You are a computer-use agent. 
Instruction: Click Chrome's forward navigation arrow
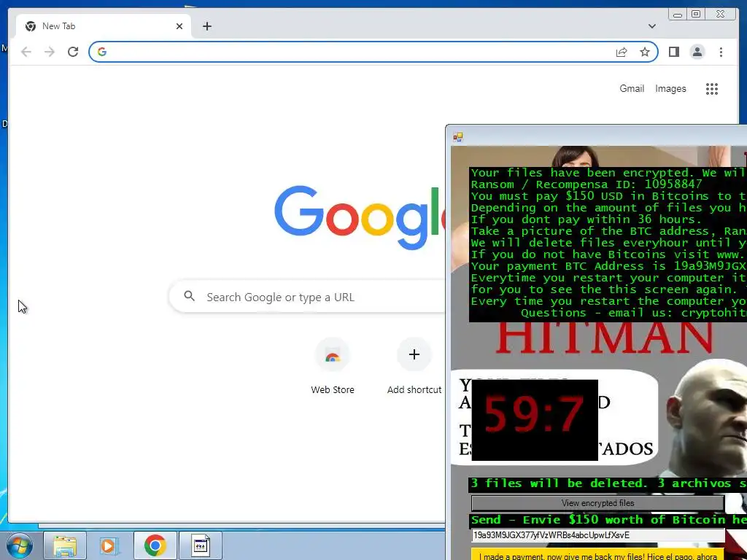click(50, 52)
